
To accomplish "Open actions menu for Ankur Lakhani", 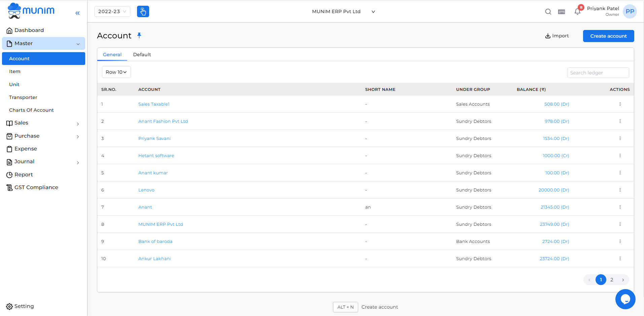I will coord(620,258).
